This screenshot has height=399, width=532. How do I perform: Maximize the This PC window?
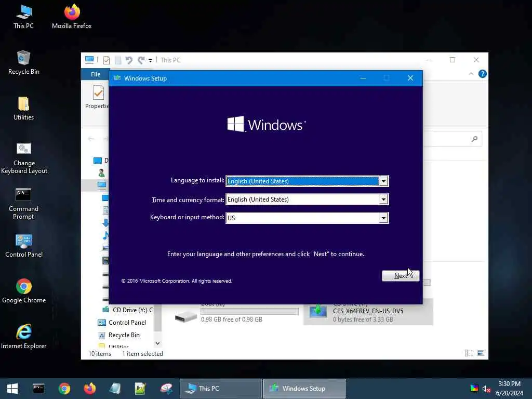click(453, 60)
